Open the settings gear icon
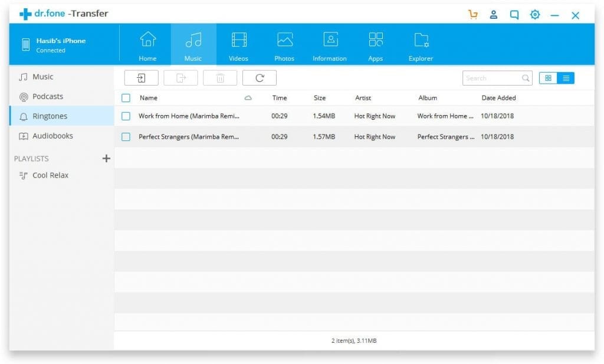Screen dimensions: 604x364 [x=534, y=14]
